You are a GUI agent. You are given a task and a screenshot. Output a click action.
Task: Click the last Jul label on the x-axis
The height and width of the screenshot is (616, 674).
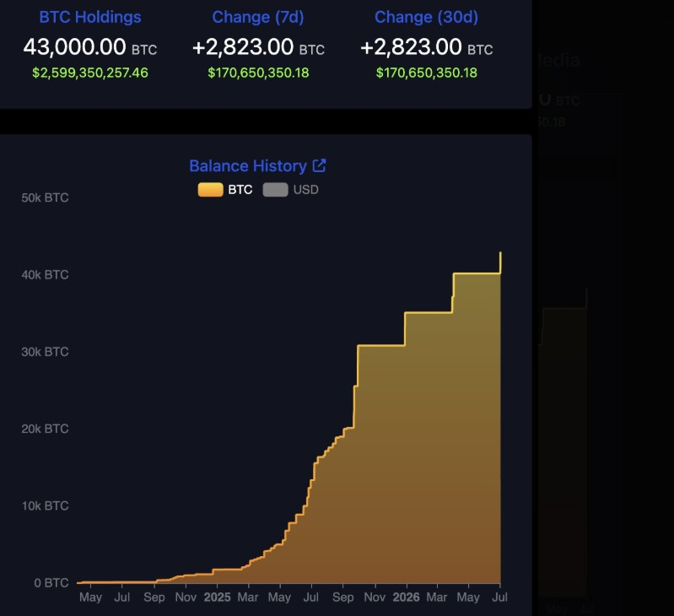point(500,597)
